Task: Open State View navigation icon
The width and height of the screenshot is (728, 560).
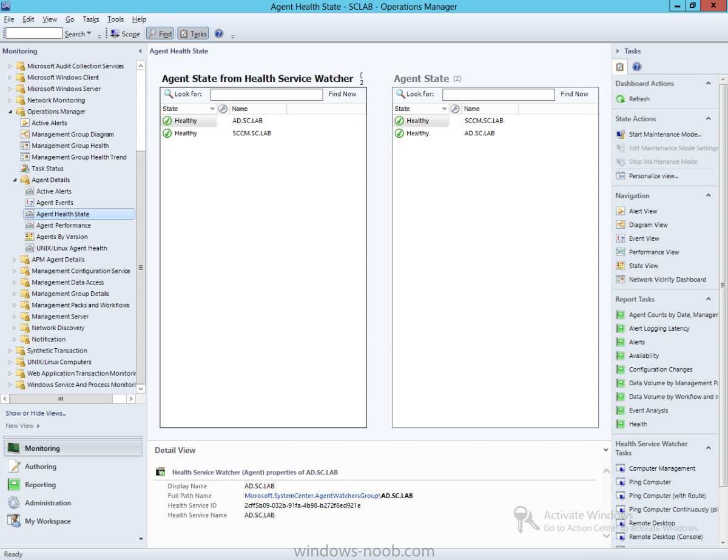Action: [620, 266]
